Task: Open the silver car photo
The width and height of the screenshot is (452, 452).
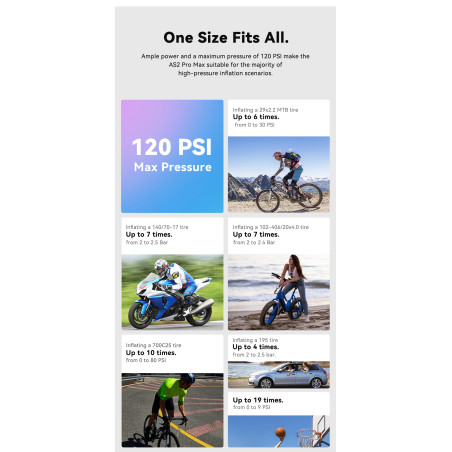Action: coord(279,375)
